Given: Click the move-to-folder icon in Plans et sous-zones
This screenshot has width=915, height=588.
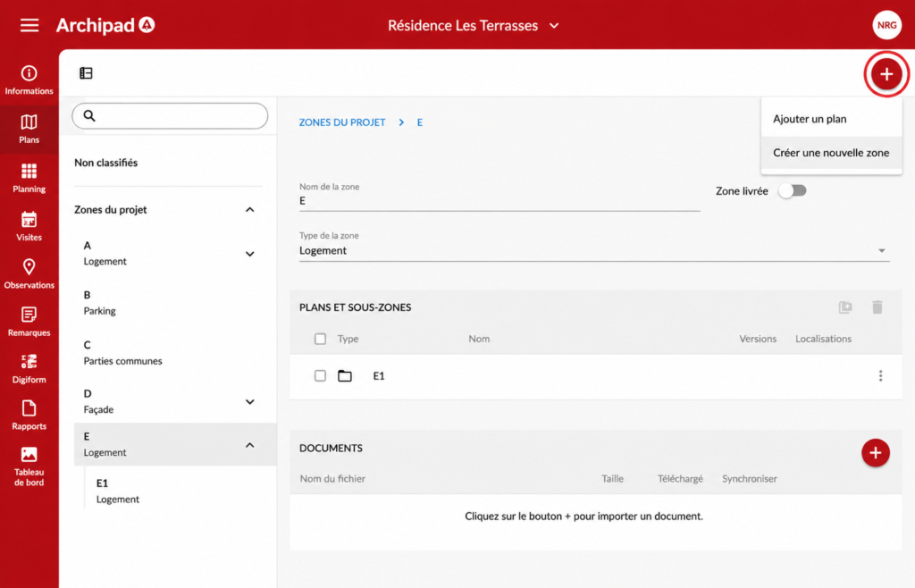Looking at the screenshot, I should coord(845,307).
